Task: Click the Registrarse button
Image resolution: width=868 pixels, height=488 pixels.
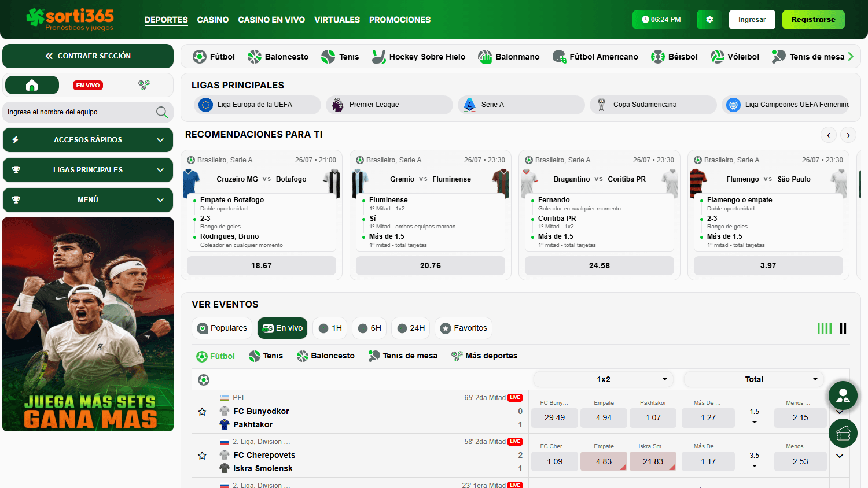Action: [814, 20]
